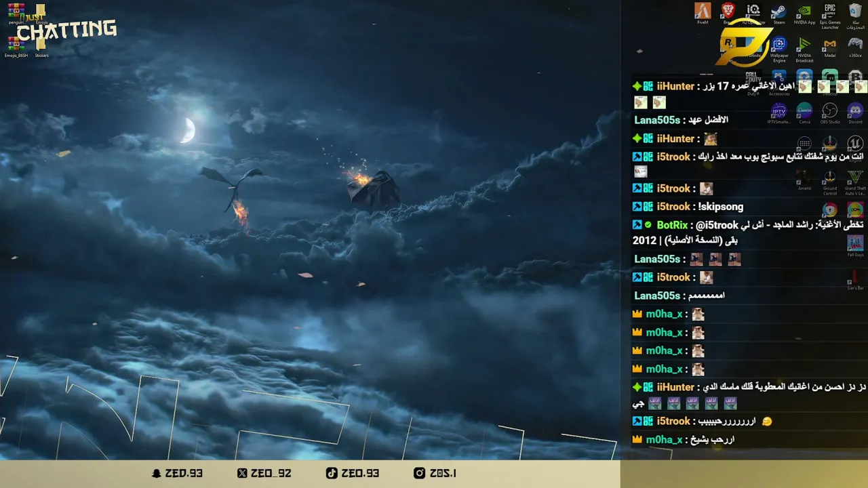Launch the Discord desktop shortcut
The height and width of the screenshot is (488, 868).
pyautogui.click(x=855, y=114)
